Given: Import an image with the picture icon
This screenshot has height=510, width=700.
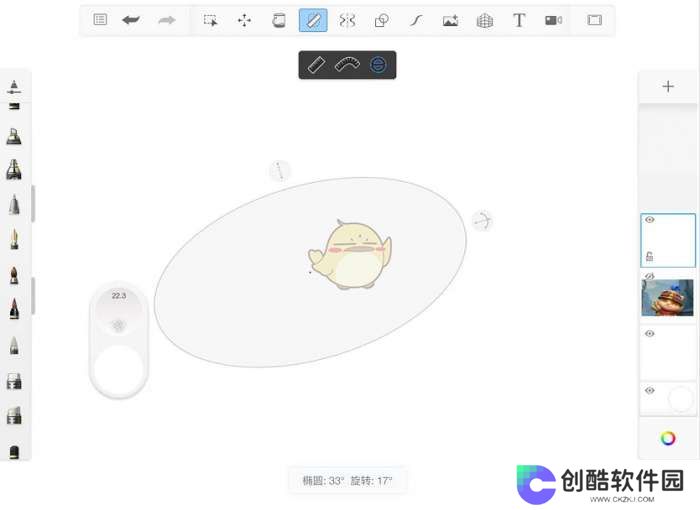Looking at the screenshot, I should pos(450,20).
